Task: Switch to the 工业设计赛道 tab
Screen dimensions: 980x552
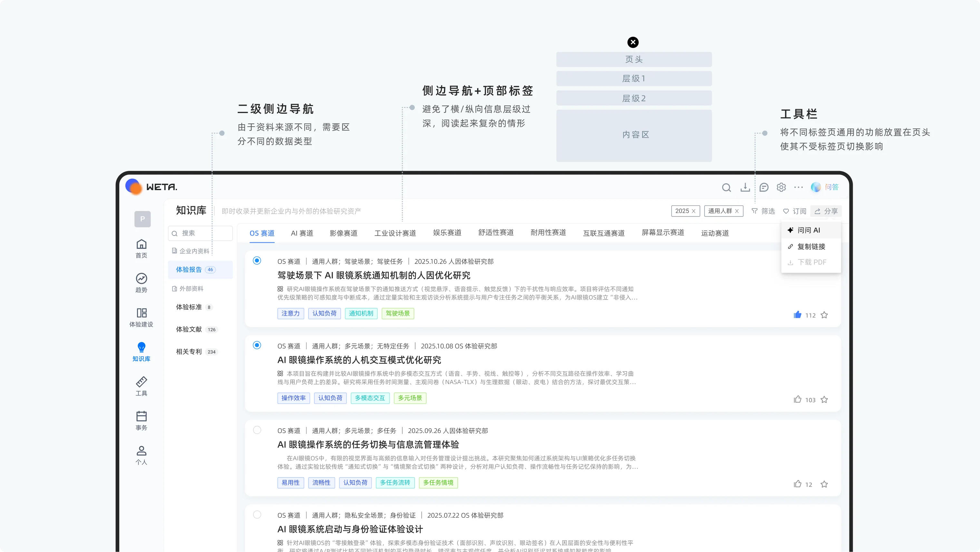Action: coord(395,233)
